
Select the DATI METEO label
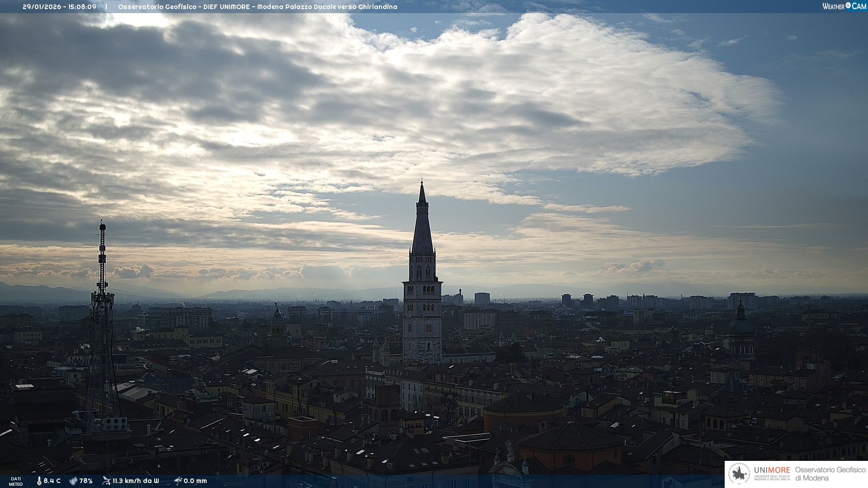tap(16, 481)
